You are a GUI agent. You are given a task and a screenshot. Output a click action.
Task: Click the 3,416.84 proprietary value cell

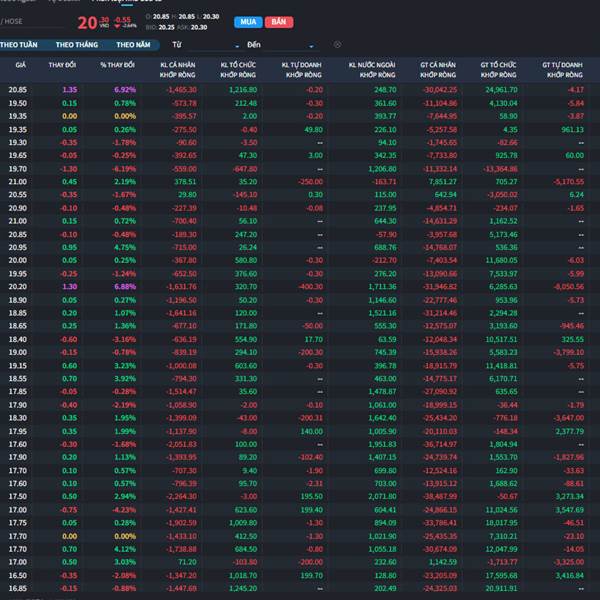[x=569, y=576]
